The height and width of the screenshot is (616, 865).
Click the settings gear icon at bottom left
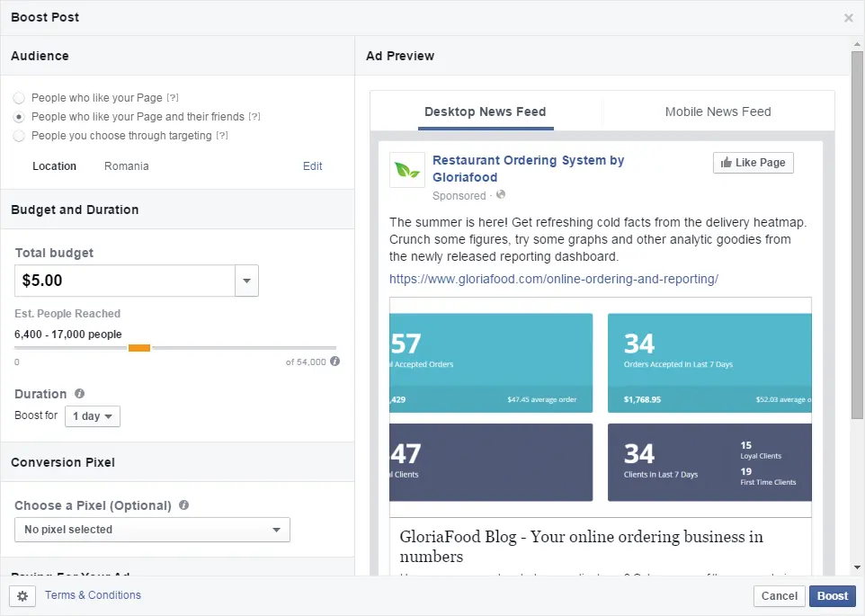point(22,595)
